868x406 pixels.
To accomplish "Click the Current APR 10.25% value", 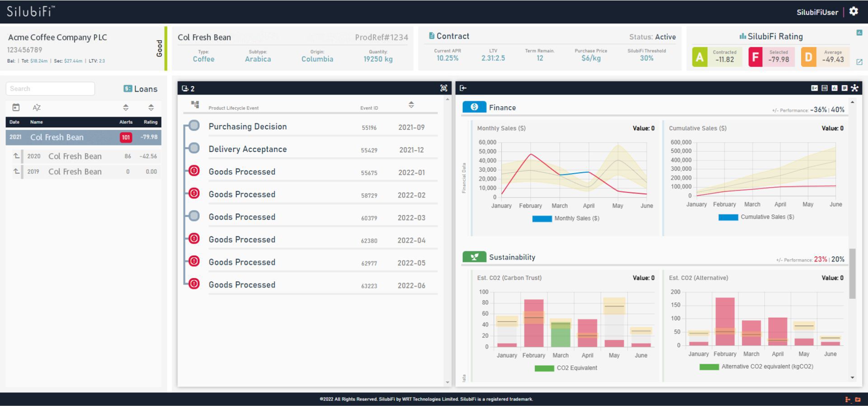I will point(447,58).
